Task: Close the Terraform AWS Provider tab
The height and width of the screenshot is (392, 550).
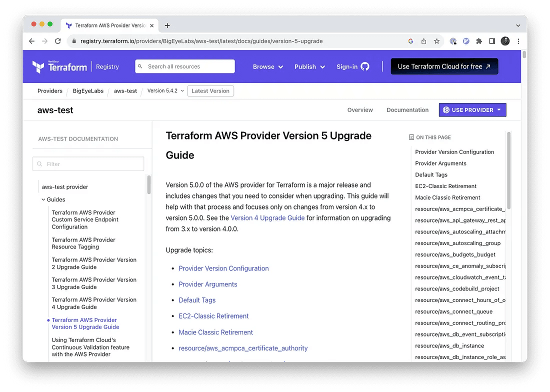Action: (152, 25)
